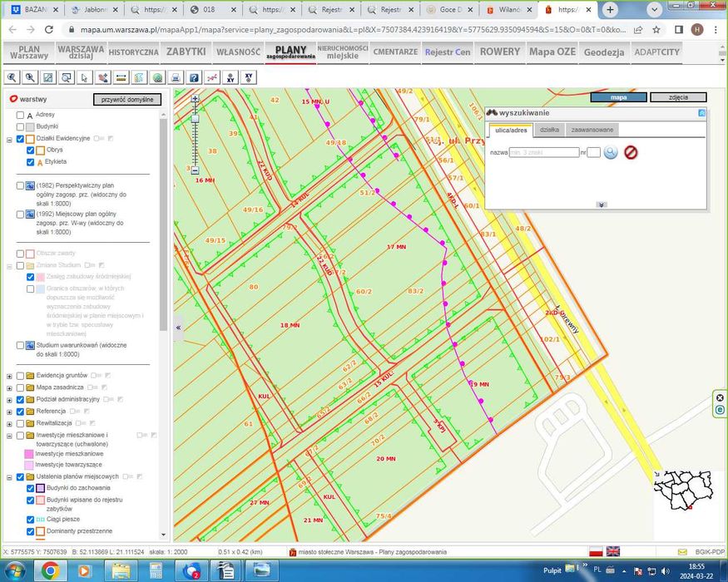Expand the Ewidencja gruntów group

(x=9, y=376)
